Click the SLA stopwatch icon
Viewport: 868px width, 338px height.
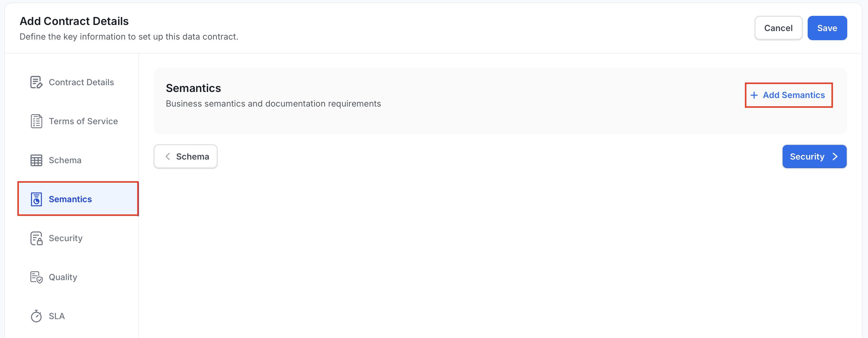tap(36, 316)
